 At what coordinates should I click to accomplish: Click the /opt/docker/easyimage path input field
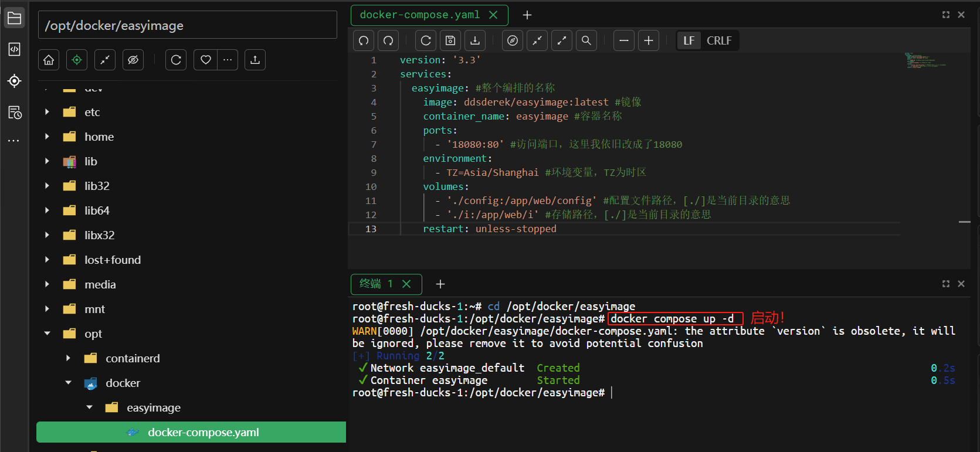point(188,25)
